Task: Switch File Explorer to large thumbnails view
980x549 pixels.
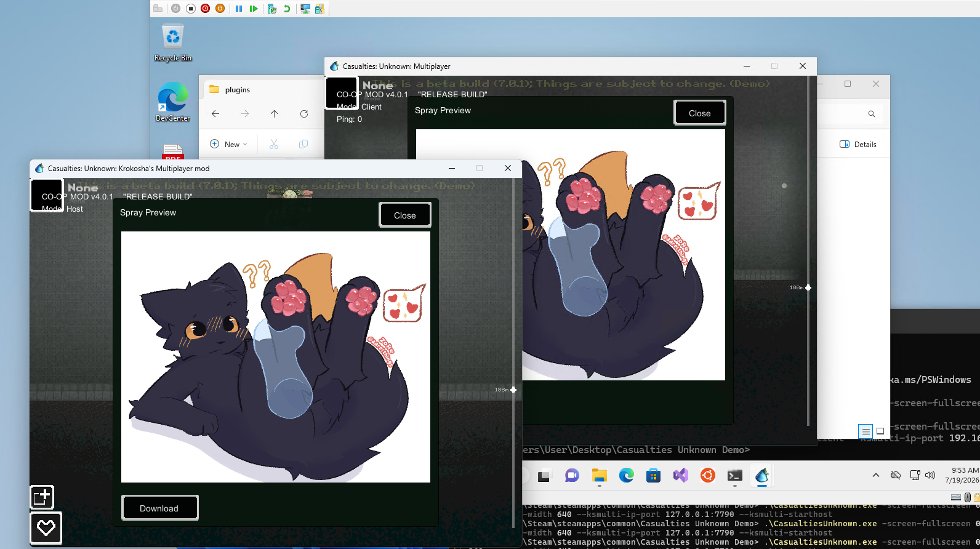Action: (x=880, y=431)
